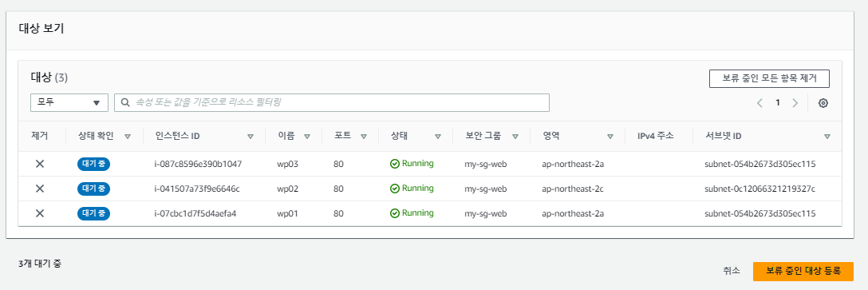Click 대기 중 badge for wp02
This screenshot has width=868, height=290.
[93, 189]
